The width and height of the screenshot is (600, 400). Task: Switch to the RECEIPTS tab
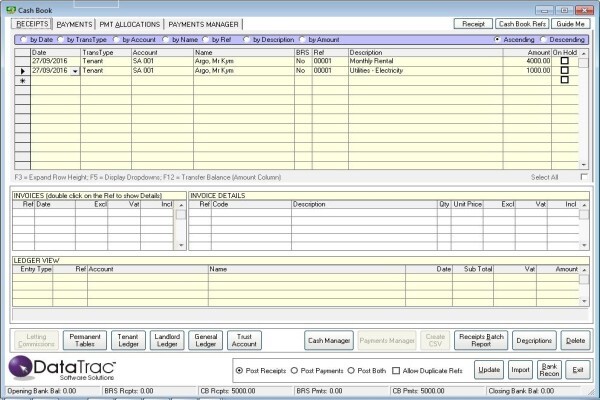tap(32, 24)
